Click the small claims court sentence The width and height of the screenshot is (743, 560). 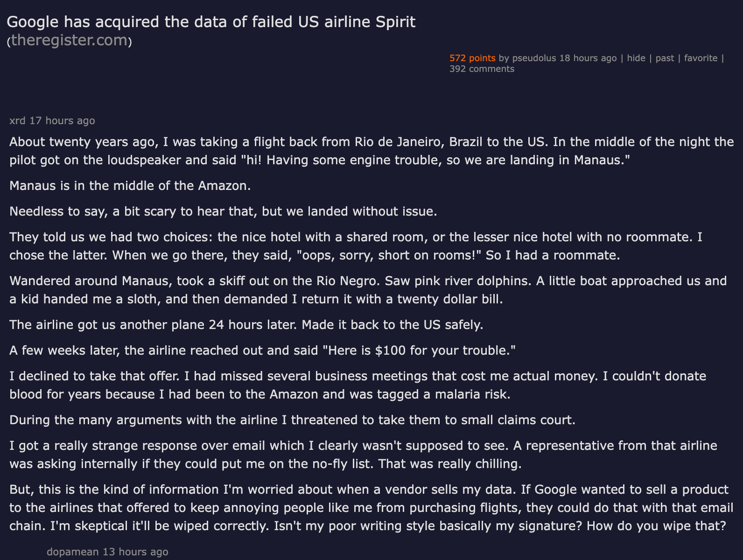(x=292, y=420)
